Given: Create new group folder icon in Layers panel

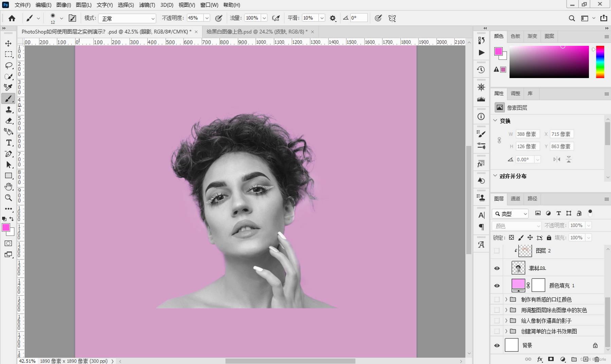Looking at the screenshot, I should click(x=574, y=359).
